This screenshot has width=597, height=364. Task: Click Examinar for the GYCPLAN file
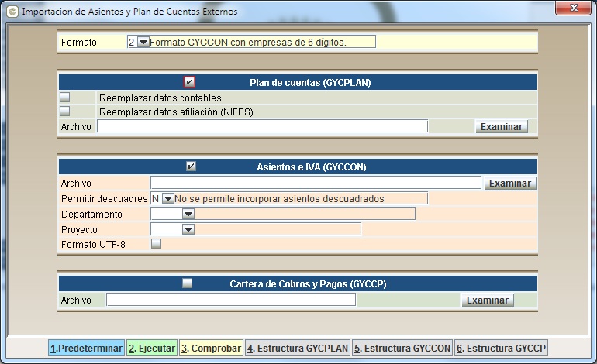click(x=502, y=127)
